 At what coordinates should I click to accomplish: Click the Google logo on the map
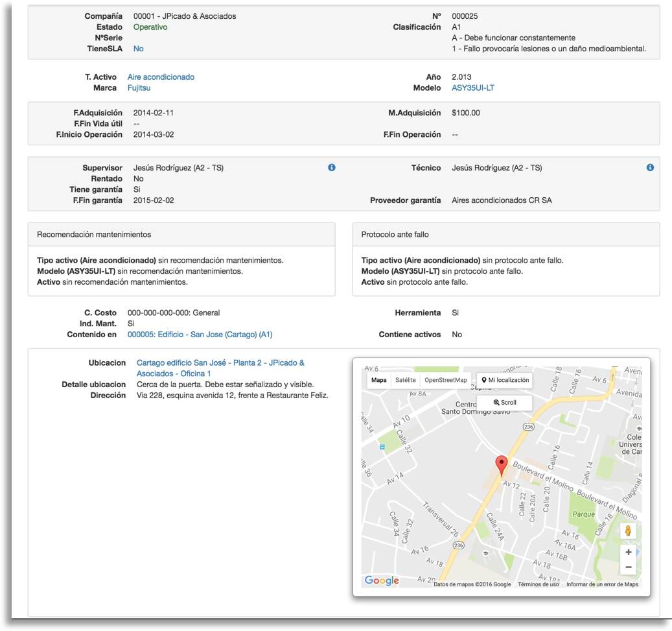(x=382, y=580)
